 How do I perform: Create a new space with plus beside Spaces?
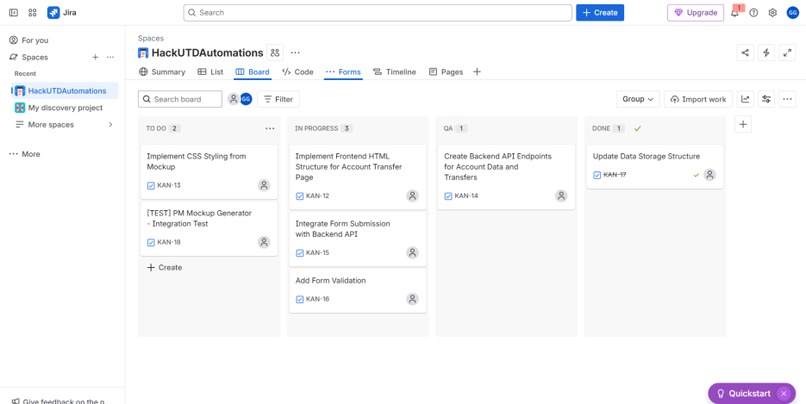click(x=95, y=57)
